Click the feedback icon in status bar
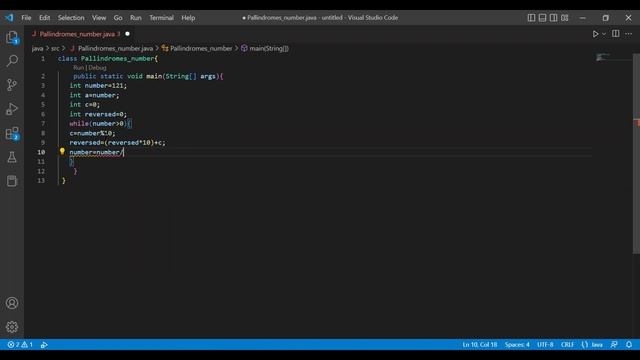Image resolution: width=640 pixels, height=360 pixels. pos(614,344)
